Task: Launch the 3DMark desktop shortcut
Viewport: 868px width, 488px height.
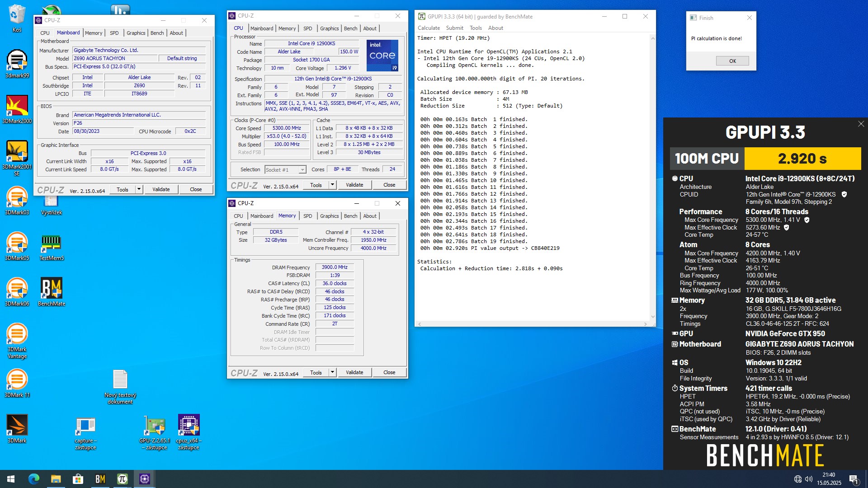Action: (x=17, y=429)
